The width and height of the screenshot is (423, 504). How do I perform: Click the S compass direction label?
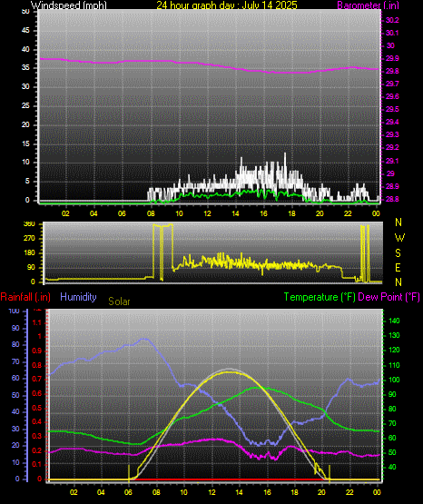(398, 253)
